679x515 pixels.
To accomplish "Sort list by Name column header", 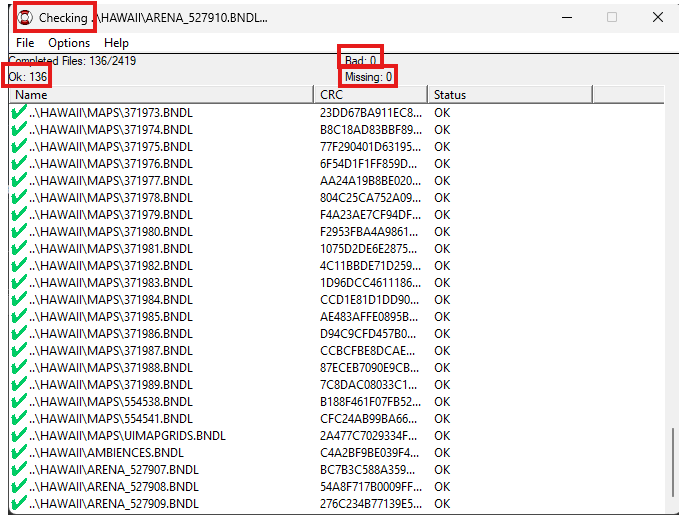I will tap(161, 95).
